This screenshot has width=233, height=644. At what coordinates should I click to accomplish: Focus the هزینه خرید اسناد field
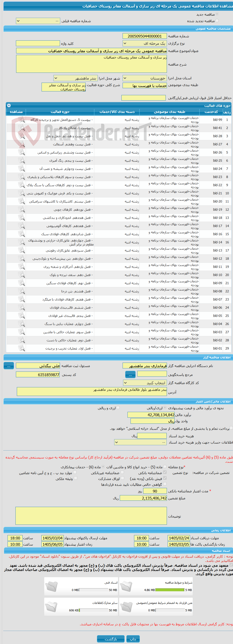point(152,436)
